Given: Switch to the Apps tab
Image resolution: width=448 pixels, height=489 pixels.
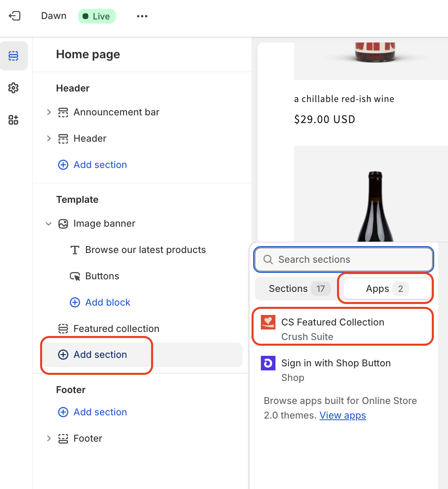Looking at the screenshot, I should coord(387,289).
